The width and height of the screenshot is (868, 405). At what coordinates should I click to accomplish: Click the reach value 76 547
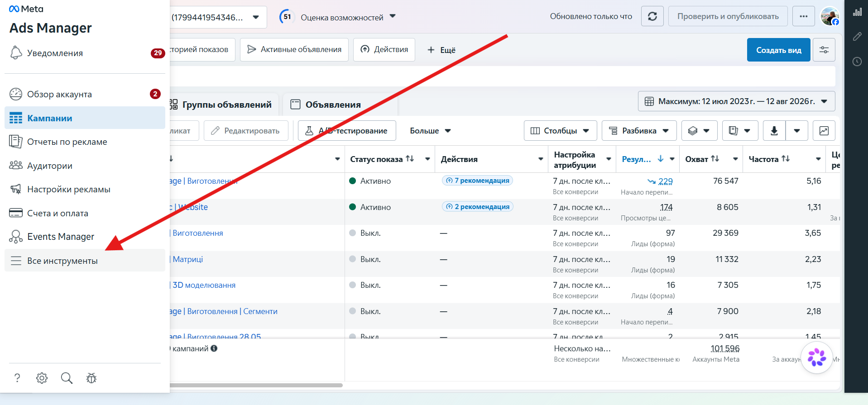coord(726,181)
